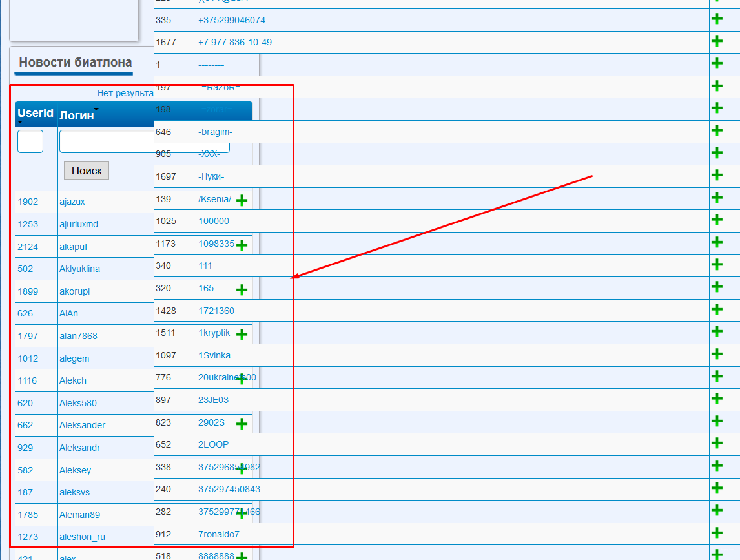
Task: Click the green plus for 7ronaldo7
Action: (716, 533)
